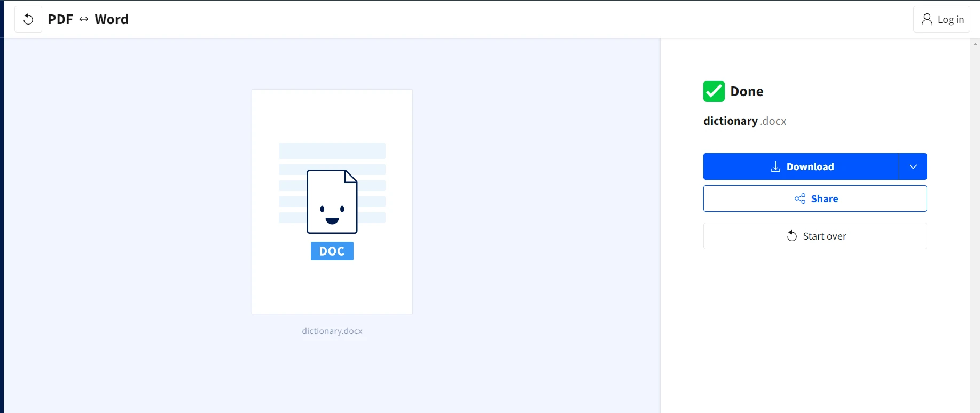Click the double-headed arrow between PDF and Word

coord(84,19)
